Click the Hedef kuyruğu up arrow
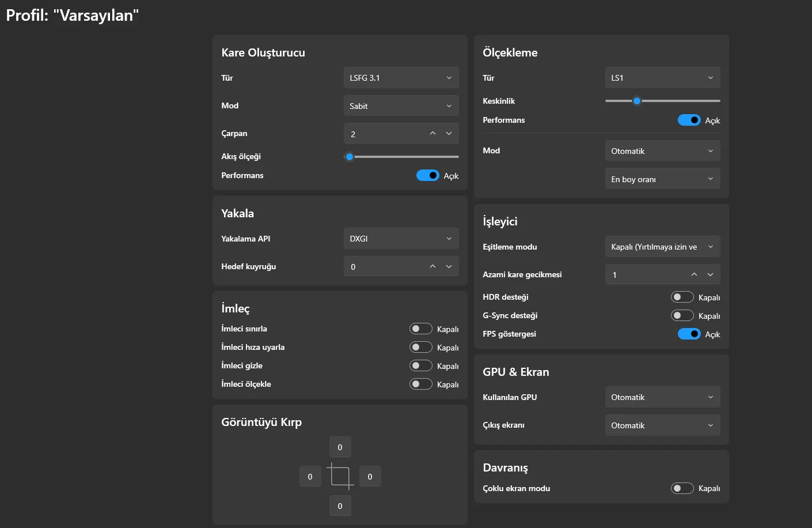Viewport: 812px width, 528px height. (x=432, y=266)
